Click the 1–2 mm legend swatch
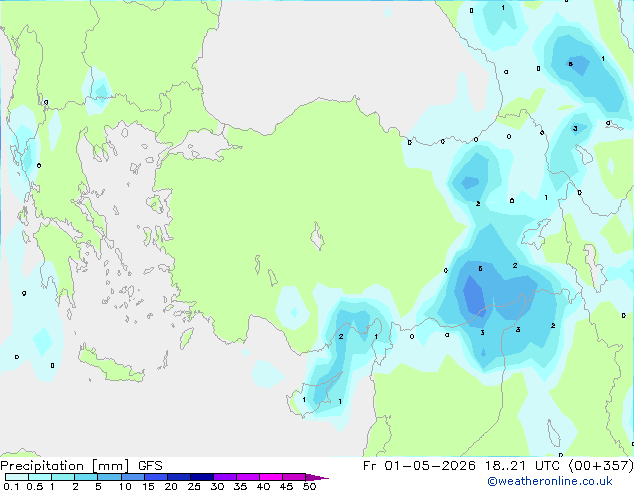The width and height of the screenshot is (634, 490). click(x=63, y=477)
